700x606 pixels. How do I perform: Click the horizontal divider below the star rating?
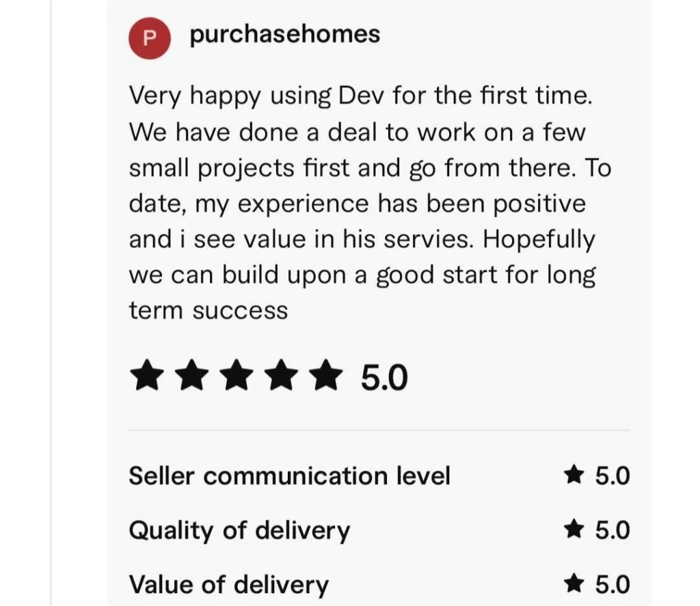[379, 430]
